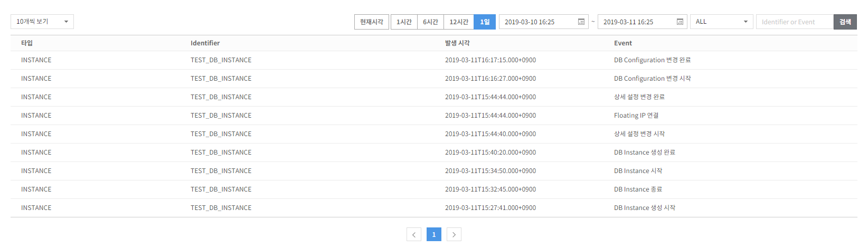
Task: Go to previous page arrow
Action: [x=414, y=234]
